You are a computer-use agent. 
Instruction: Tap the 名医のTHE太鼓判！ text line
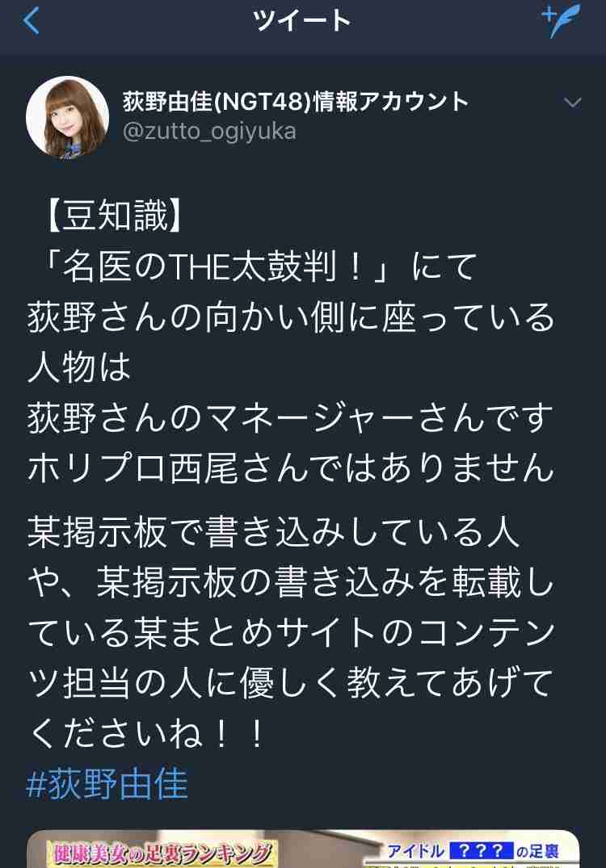[x=256, y=266]
